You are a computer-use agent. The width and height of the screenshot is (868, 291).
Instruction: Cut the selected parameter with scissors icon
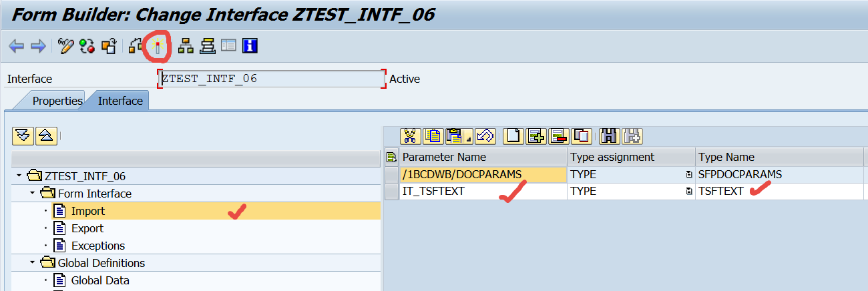(x=410, y=136)
